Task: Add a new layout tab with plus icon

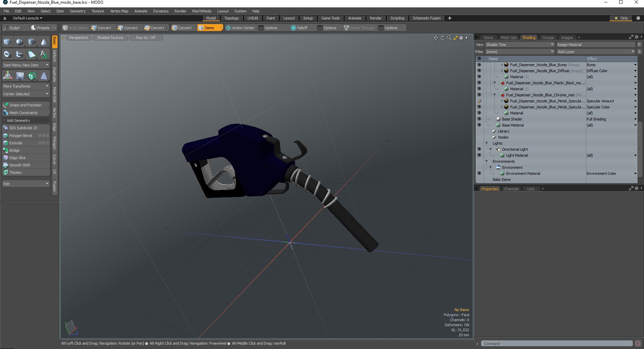Action: pos(450,18)
